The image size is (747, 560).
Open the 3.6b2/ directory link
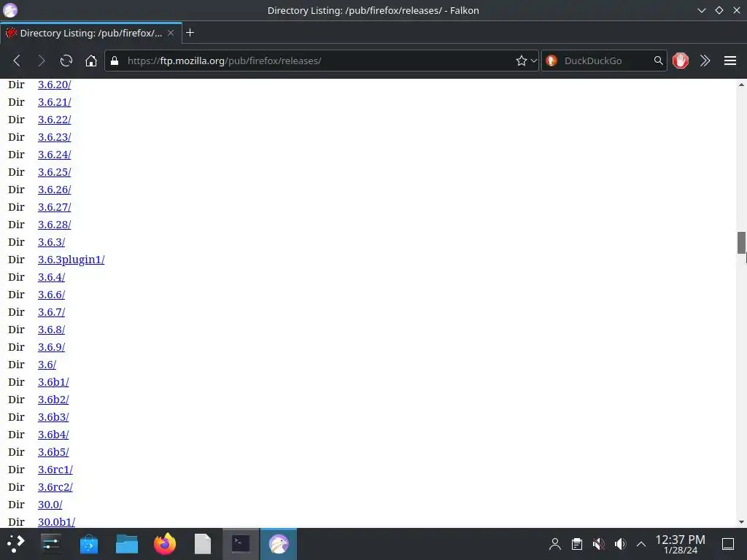click(x=53, y=400)
